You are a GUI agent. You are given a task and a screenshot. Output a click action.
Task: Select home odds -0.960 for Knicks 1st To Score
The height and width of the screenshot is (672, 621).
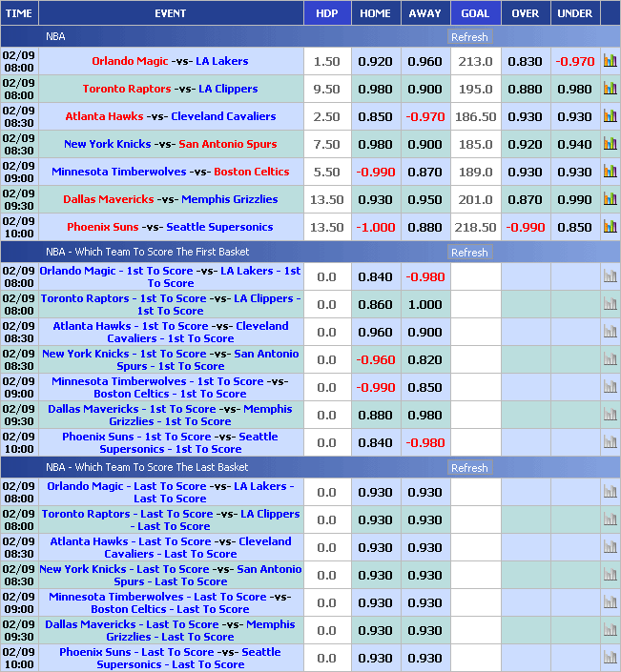pyautogui.click(x=375, y=359)
